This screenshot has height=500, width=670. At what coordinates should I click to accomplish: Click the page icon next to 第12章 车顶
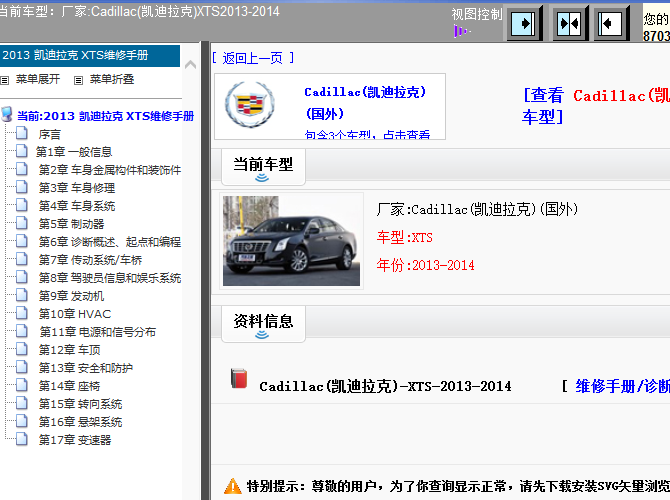coord(22,349)
